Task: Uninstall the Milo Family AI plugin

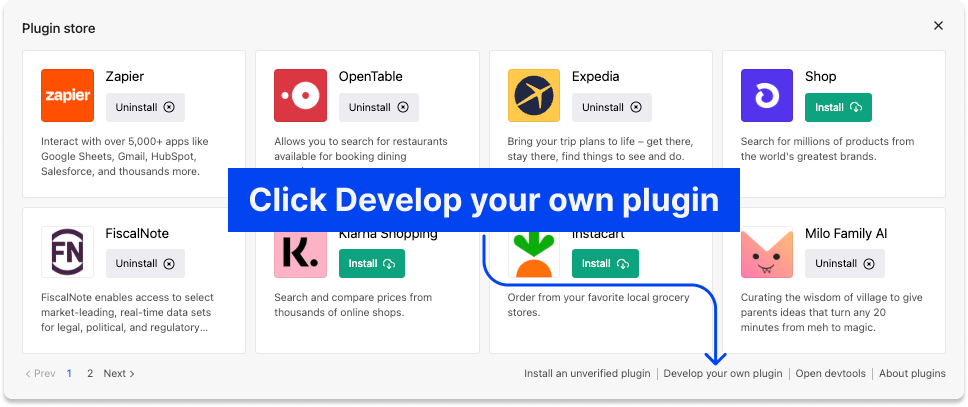Action: point(845,264)
